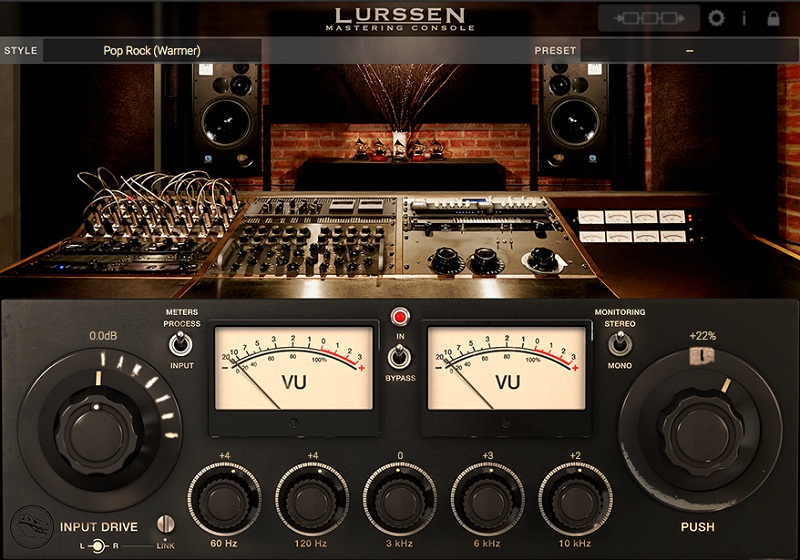Click the dinosaur skull logo badge
800x560 pixels.
32,525
